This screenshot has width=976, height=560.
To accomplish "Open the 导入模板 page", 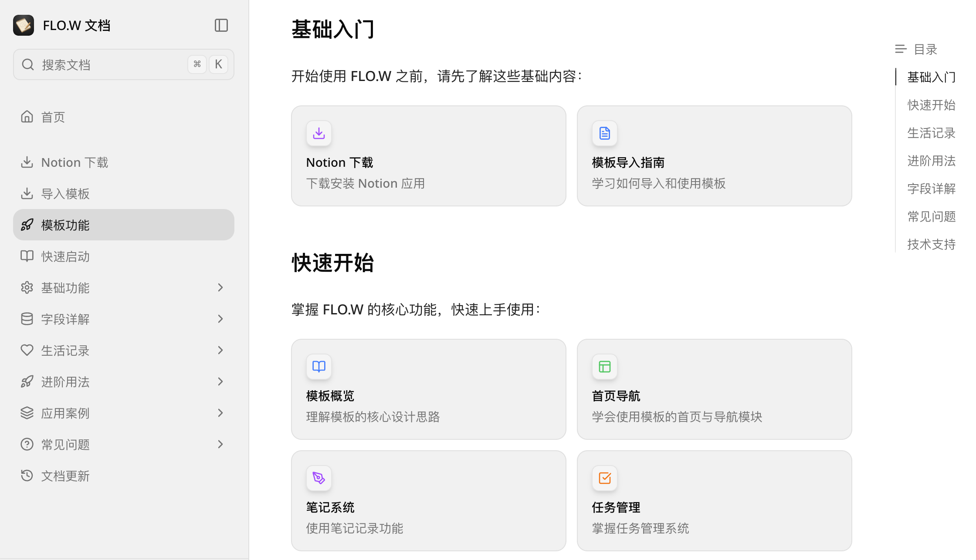I will click(65, 193).
